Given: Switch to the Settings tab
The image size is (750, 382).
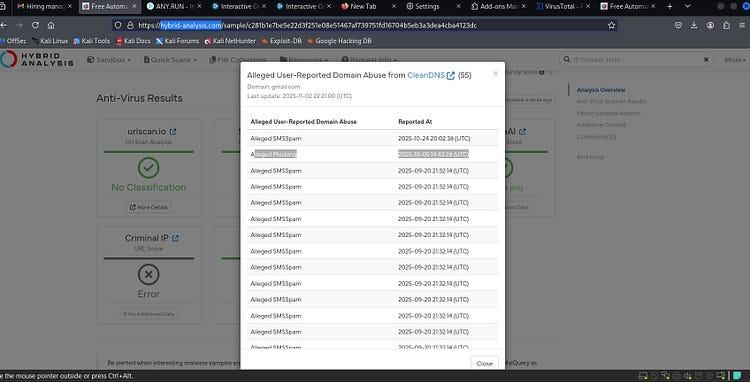Looking at the screenshot, I should click(x=432, y=7).
